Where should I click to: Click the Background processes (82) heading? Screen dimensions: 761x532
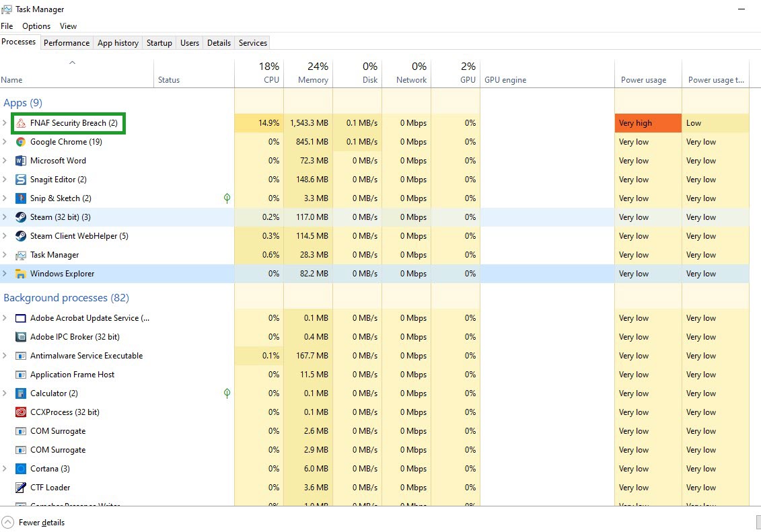[67, 298]
